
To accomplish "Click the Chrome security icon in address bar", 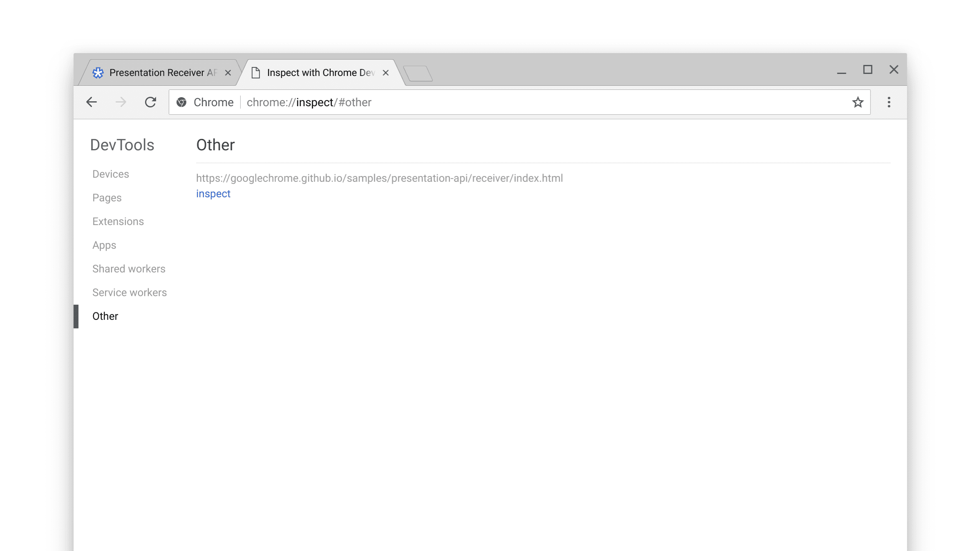I will (x=182, y=102).
